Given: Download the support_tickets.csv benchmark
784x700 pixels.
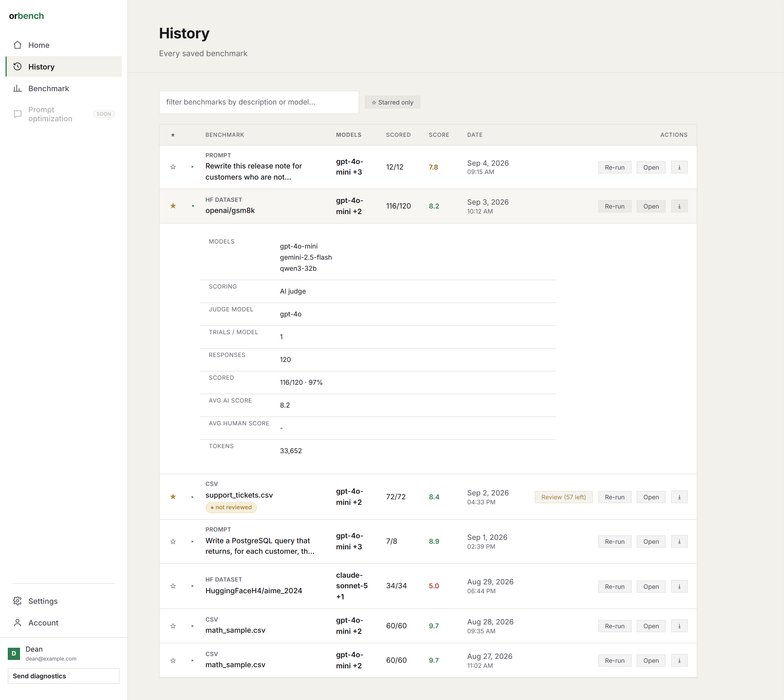Looking at the screenshot, I should coord(679,497).
